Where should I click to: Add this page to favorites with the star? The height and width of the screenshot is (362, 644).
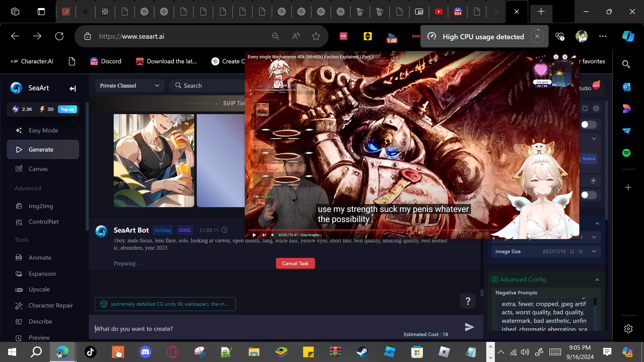[x=316, y=36]
